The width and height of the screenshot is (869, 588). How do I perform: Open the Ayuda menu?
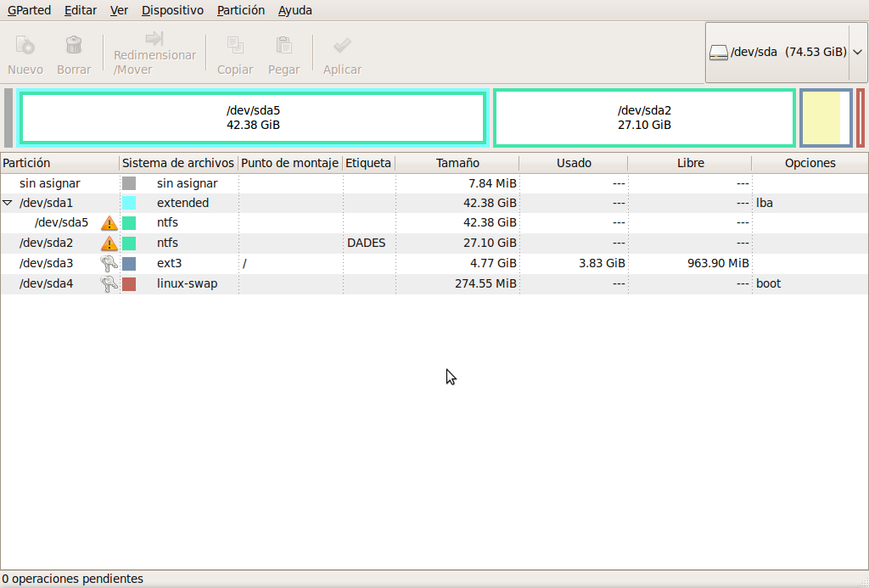click(294, 10)
